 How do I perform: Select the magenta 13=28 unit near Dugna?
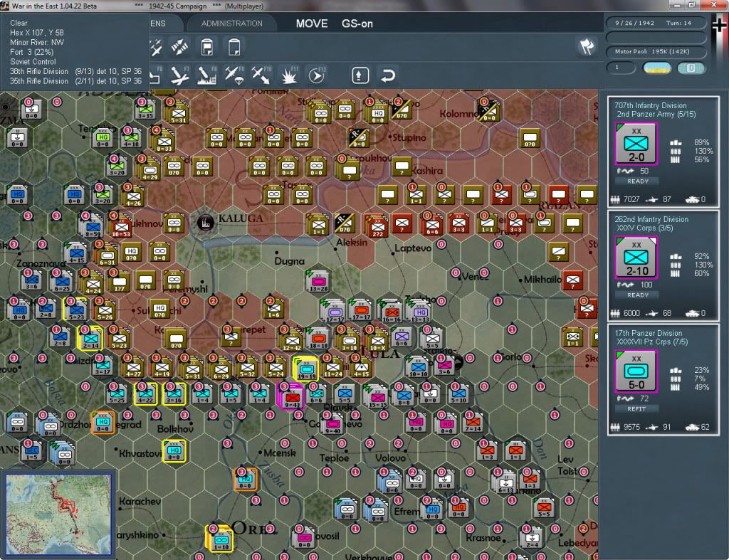click(x=318, y=282)
